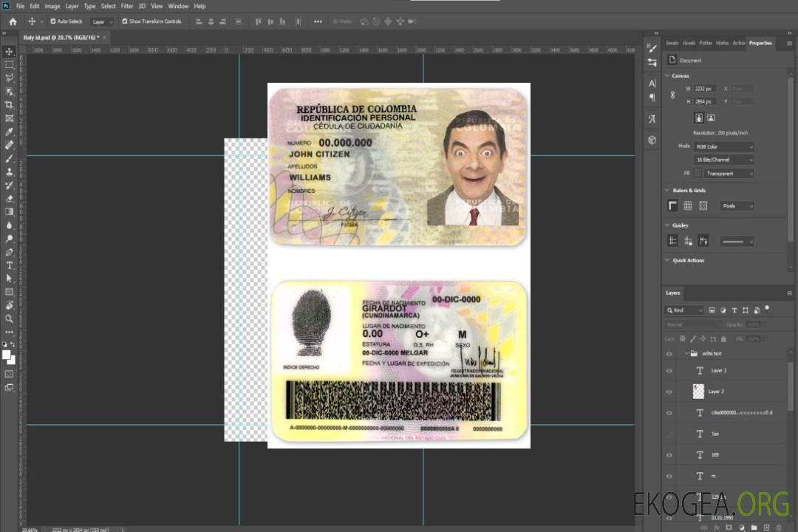Click the Home icon in options bar
The height and width of the screenshot is (532, 798).
(13, 21)
